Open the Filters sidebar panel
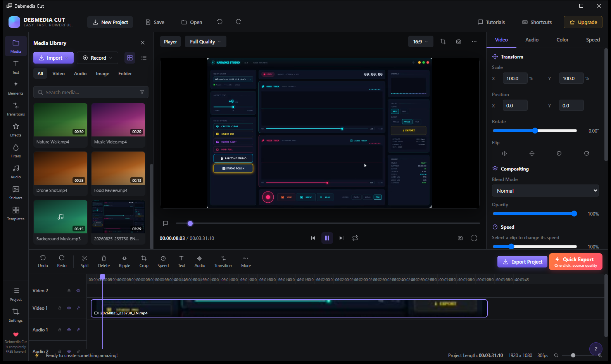This screenshot has height=364, width=611. coord(16,151)
